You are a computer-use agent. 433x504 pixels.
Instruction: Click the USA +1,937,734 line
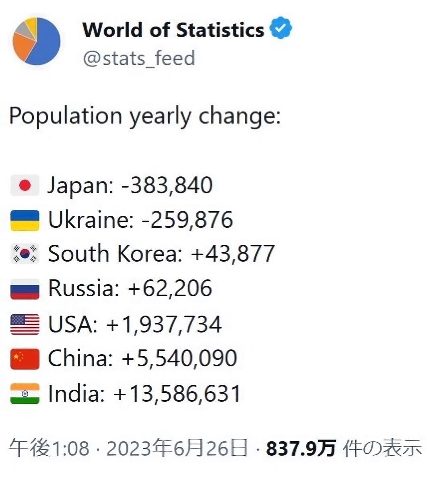135,324
